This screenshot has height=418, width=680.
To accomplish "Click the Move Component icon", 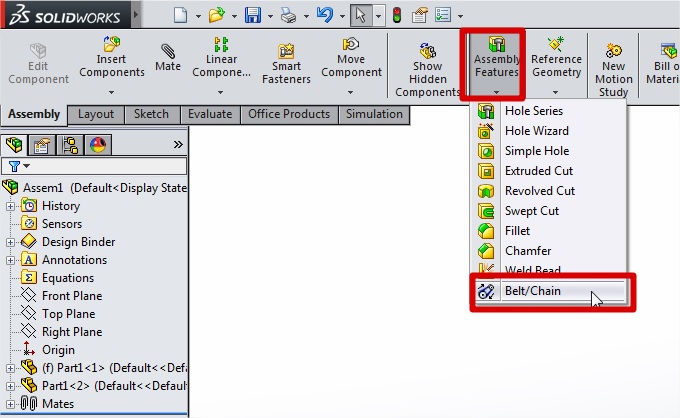I will [352, 46].
